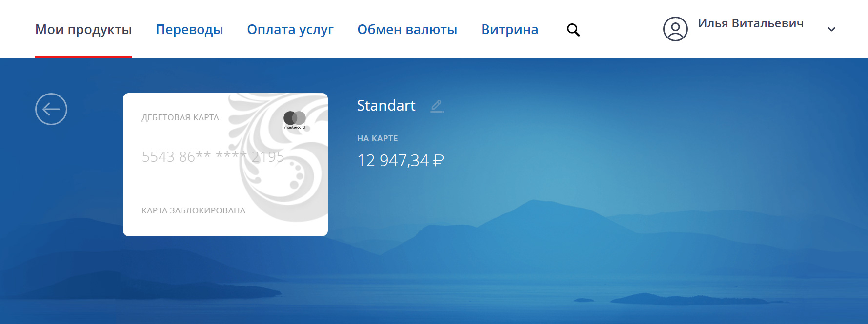Click the Mastercard logo on the card
This screenshot has width=868, height=324.
(295, 119)
